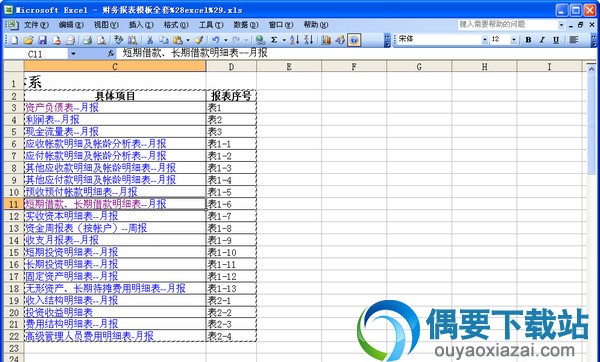Click the New workbook icon
600x362 pixels.
click(14, 40)
